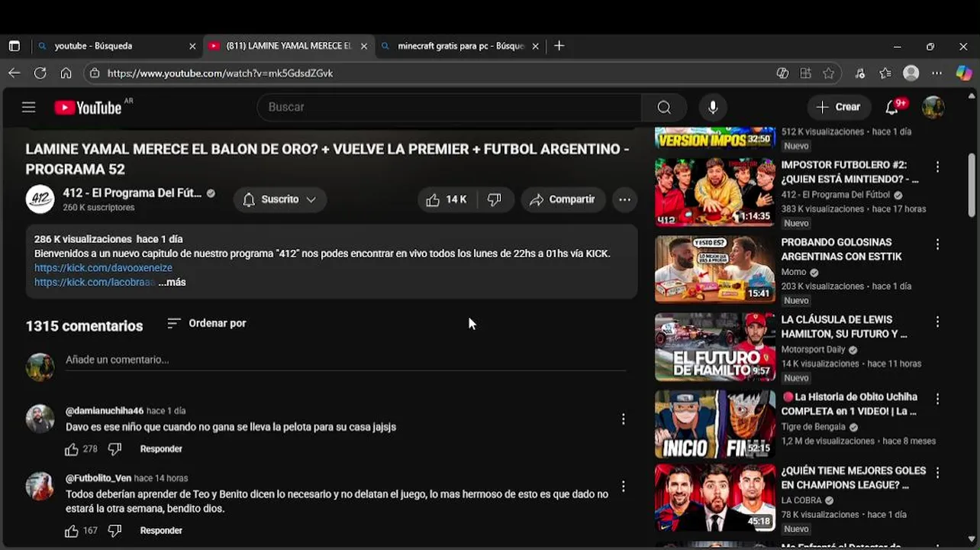The width and height of the screenshot is (980, 550).
Task: Open the Ordenar por sort menu
Action: pyautogui.click(x=207, y=323)
